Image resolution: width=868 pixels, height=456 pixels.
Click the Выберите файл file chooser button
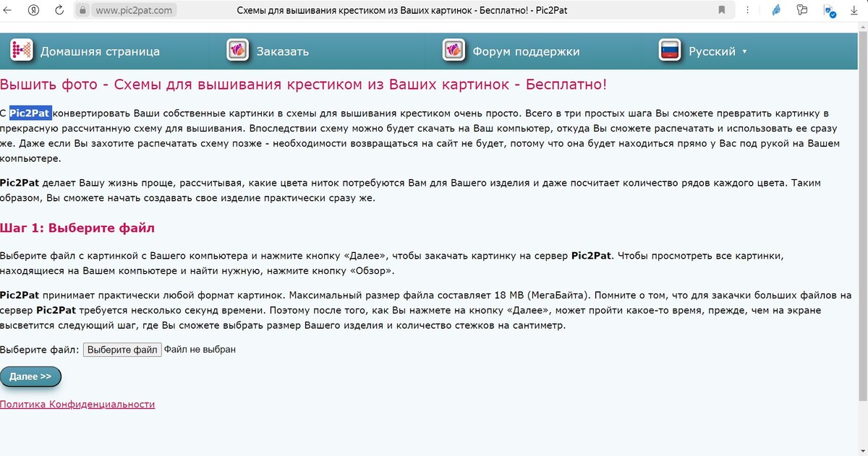point(122,350)
